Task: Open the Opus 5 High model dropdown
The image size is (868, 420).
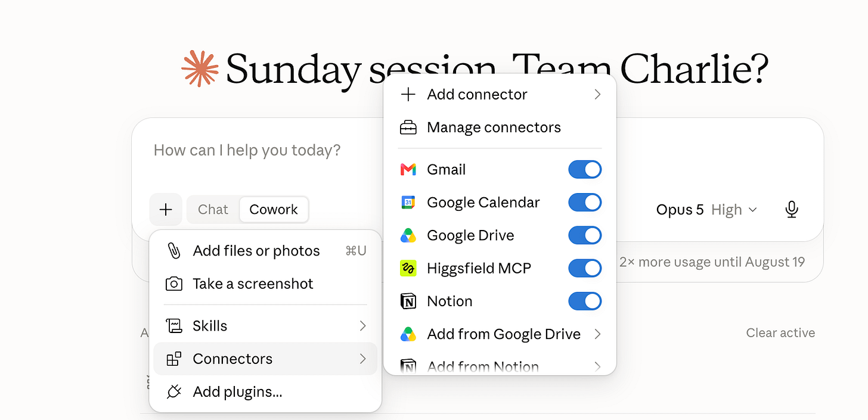Action: point(706,210)
